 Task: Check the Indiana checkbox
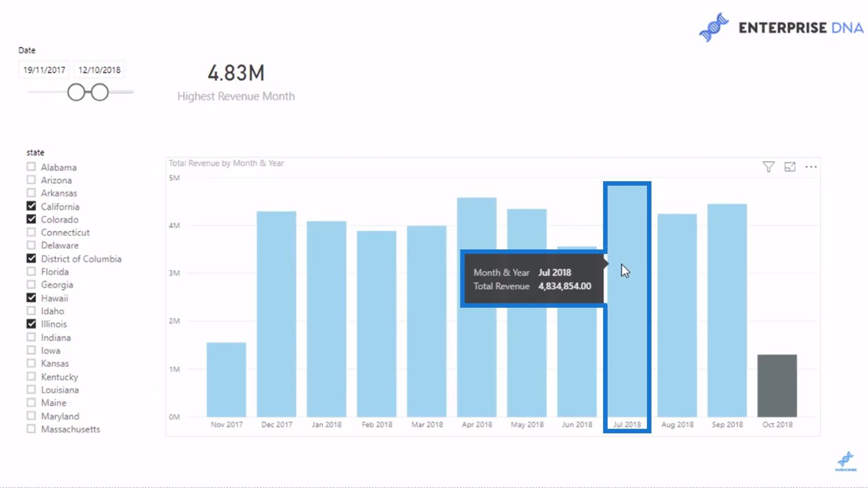tap(32, 337)
